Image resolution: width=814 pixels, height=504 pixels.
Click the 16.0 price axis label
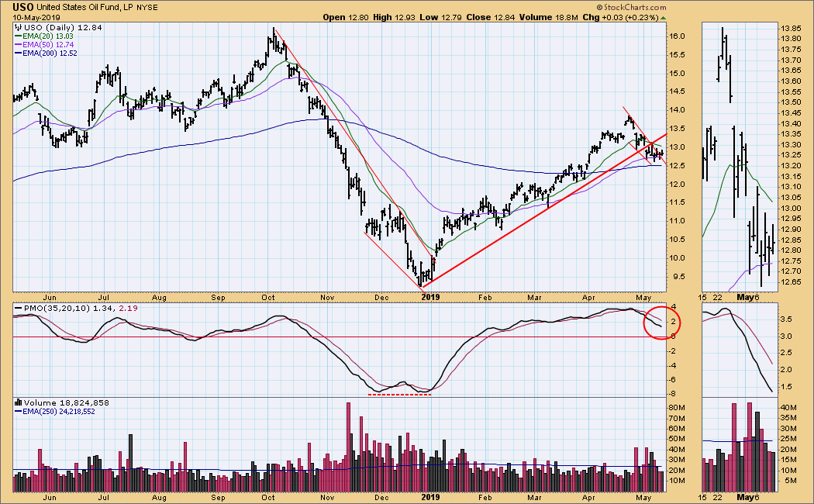[x=677, y=36]
